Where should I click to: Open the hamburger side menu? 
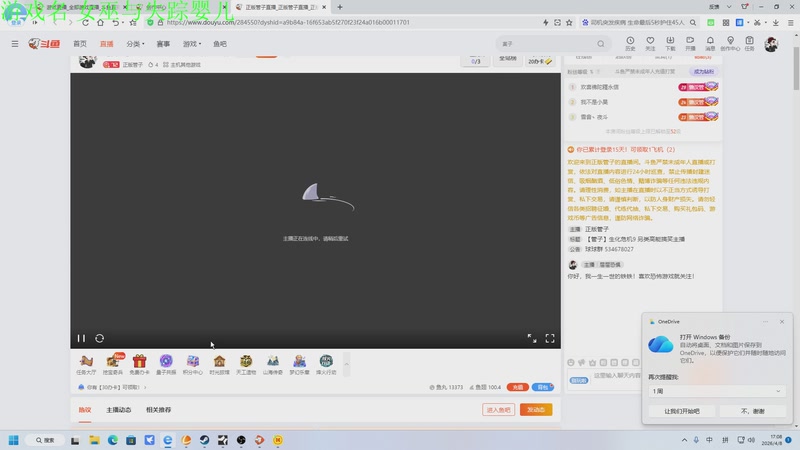tap(15, 44)
